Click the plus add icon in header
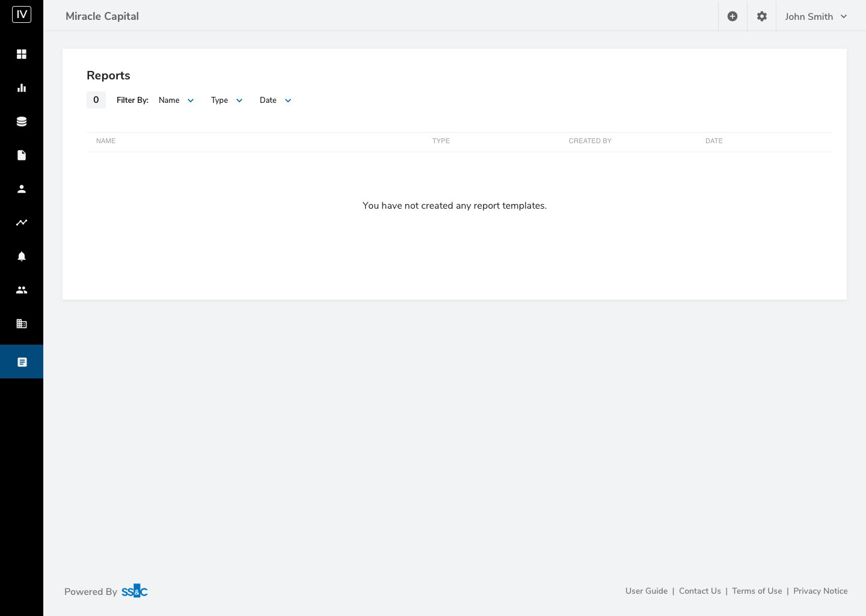Image resolution: width=866 pixels, height=616 pixels. (732, 16)
